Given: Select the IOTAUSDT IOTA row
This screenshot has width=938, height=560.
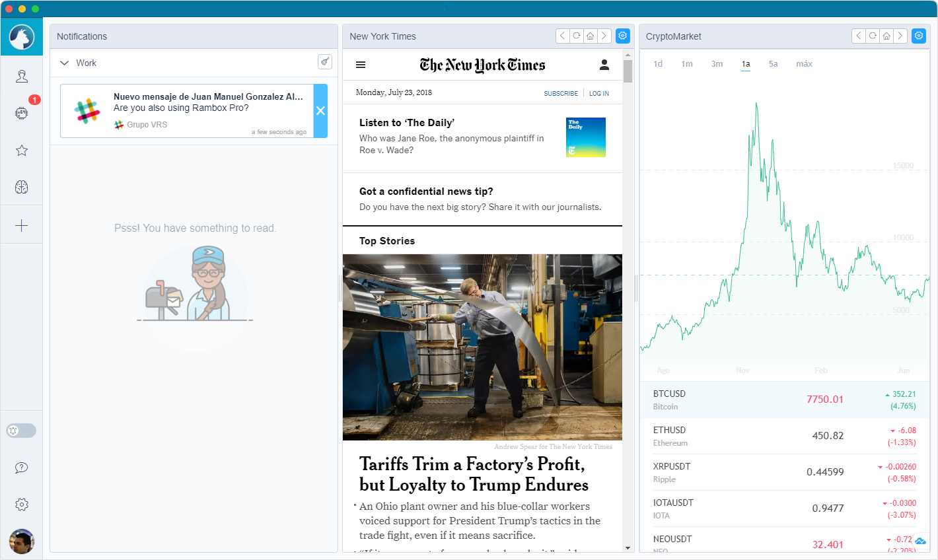Looking at the screenshot, I should click(784, 508).
